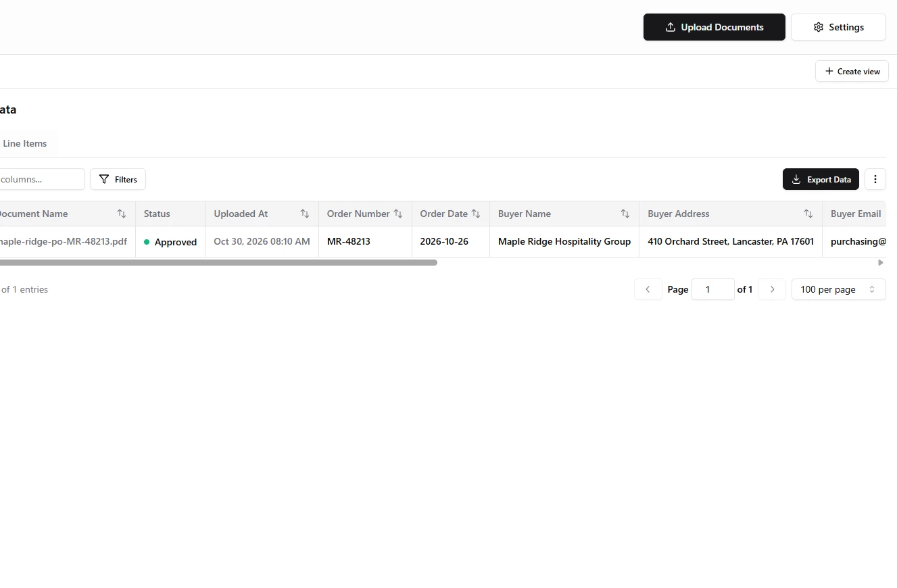Click the page number input field
897x588 pixels.
pos(713,289)
